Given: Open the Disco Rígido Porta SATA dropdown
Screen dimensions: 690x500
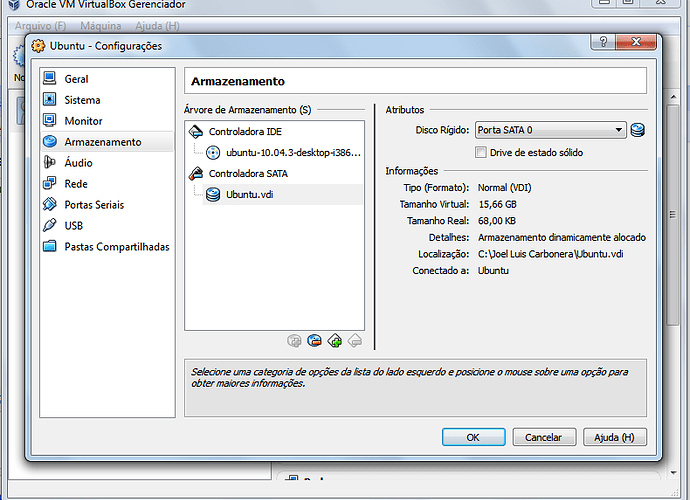Looking at the screenshot, I should click(551, 130).
